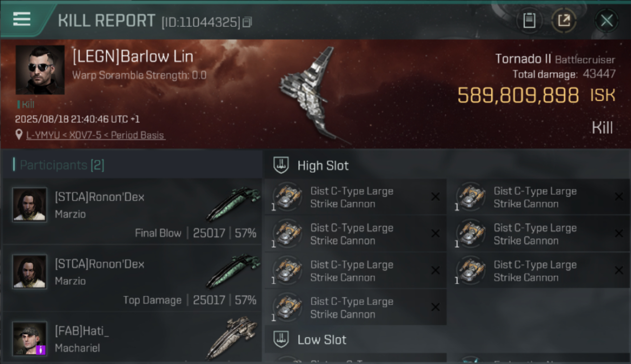The image size is (631, 364).
Task: View Barlow Lin's character portrait
Action: [x=40, y=69]
